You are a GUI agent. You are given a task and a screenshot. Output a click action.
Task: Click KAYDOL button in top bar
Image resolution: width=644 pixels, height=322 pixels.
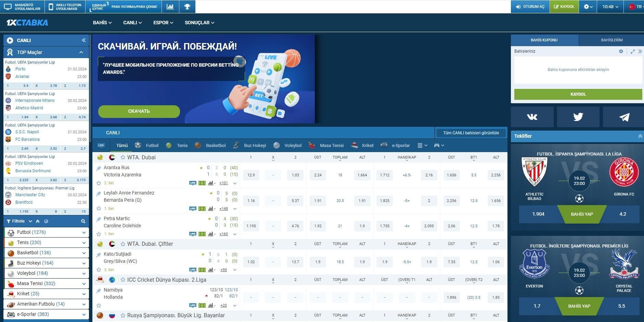564,6
